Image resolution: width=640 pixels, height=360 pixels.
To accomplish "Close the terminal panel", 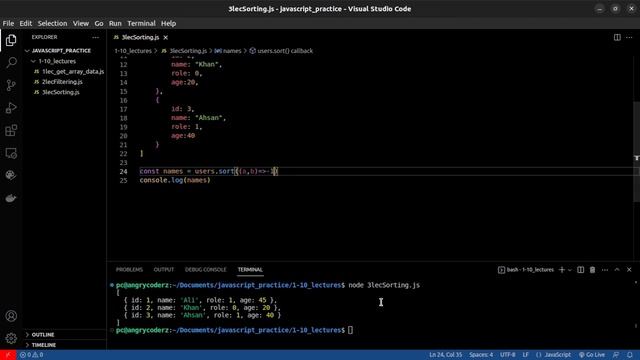I will click(629, 270).
